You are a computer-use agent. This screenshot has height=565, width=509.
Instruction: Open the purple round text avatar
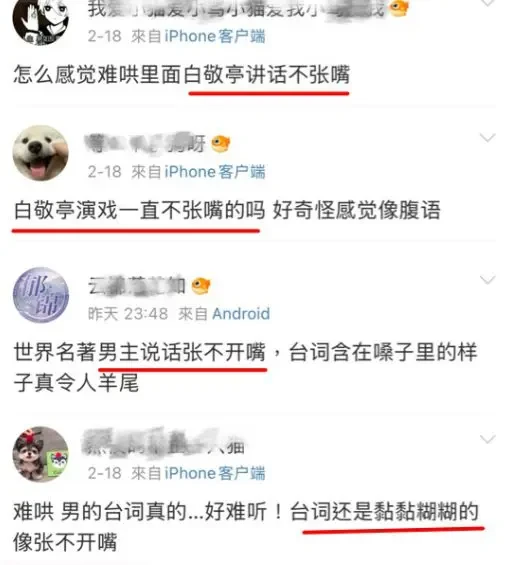(x=41, y=295)
